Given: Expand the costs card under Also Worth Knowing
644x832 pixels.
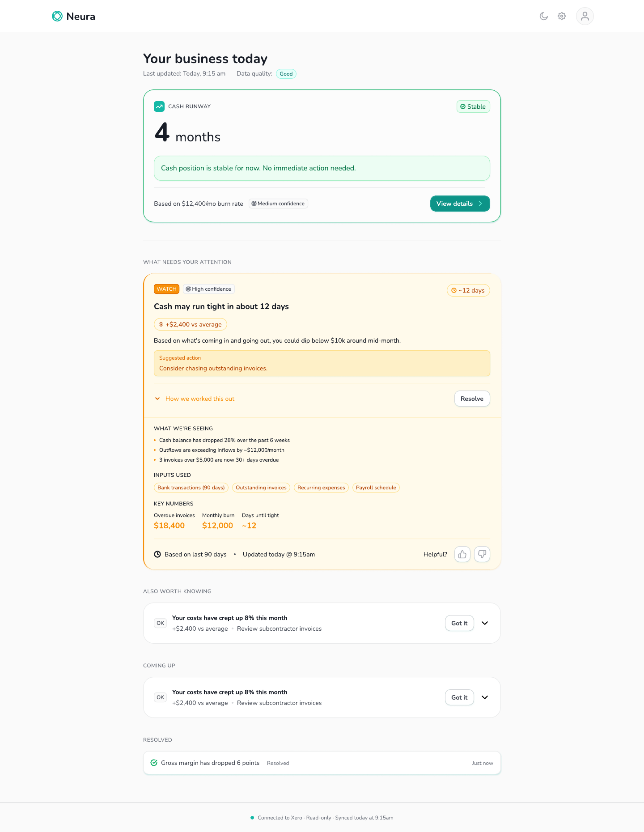Looking at the screenshot, I should 485,623.
